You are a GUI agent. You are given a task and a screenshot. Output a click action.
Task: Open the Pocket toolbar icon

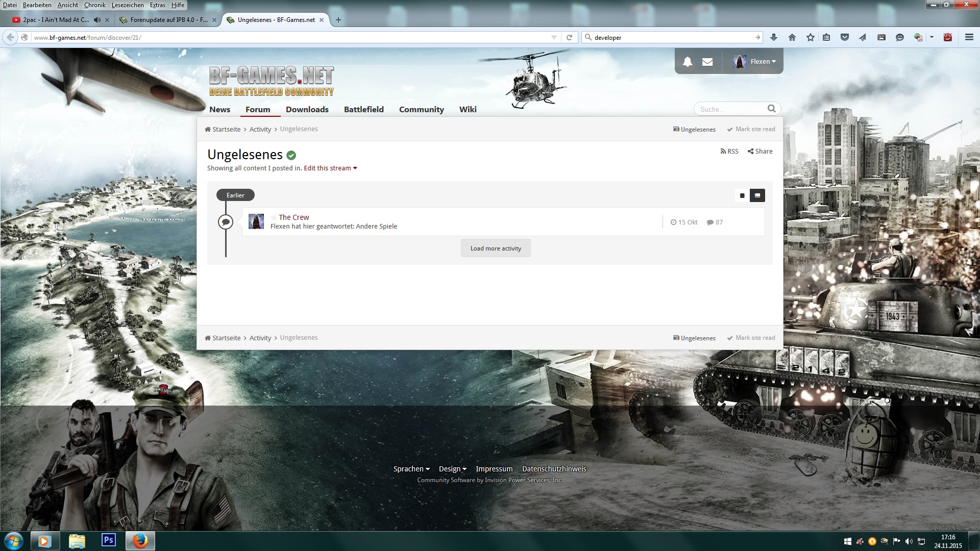click(845, 37)
